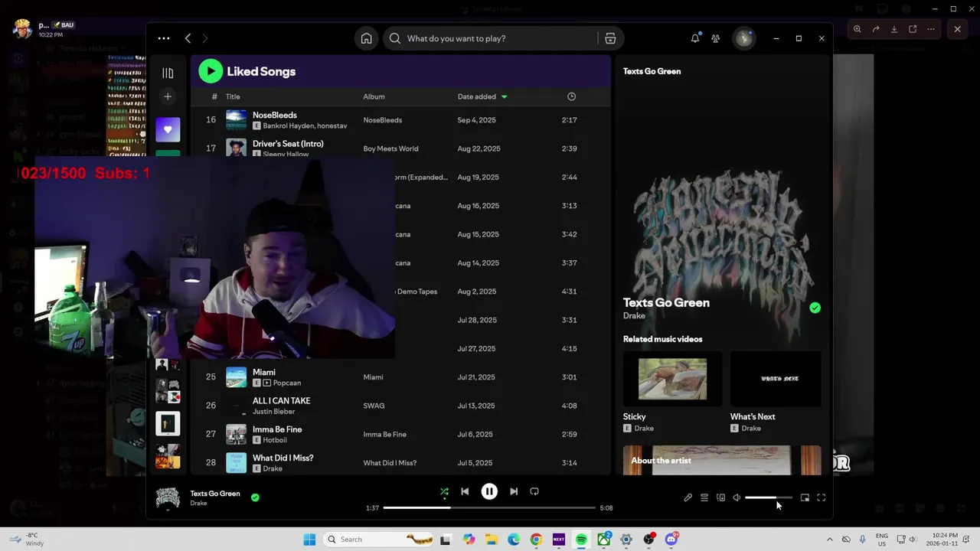The width and height of the screenshot is (980, 551).
Task: Open the Browse icon in the search bar
Action: (610, 38)
